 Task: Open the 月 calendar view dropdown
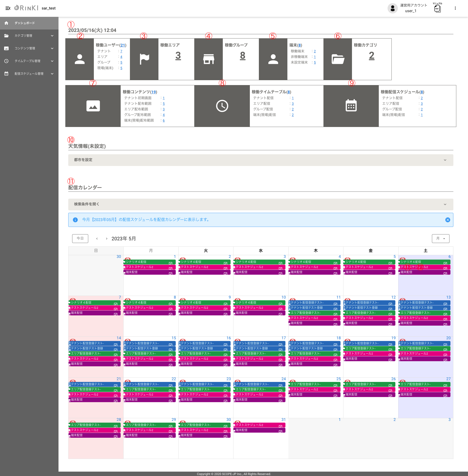point(440,239)
